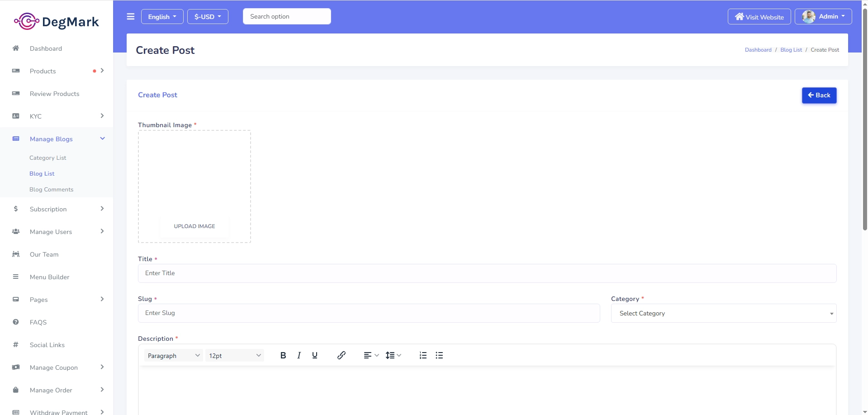The image size is (868, 415).
Task: Click the Manage Blogs sidebar icon
Action: [16, 138]
